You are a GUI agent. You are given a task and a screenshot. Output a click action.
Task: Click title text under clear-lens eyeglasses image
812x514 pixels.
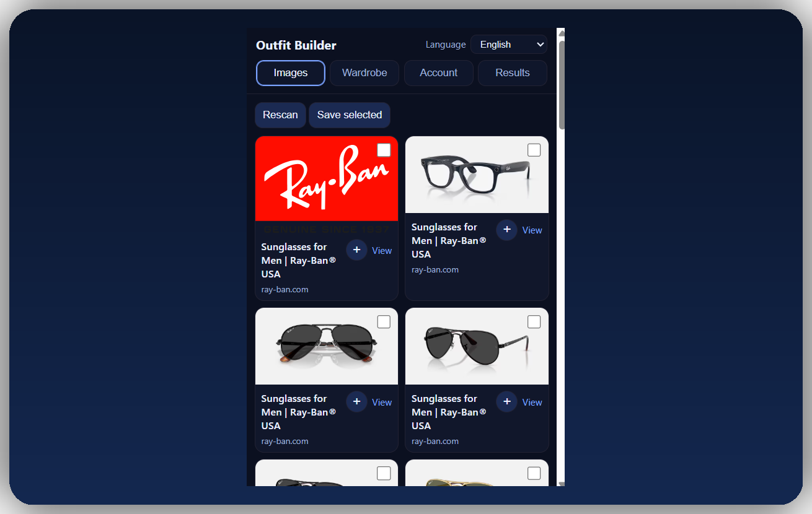pos(449,241)
